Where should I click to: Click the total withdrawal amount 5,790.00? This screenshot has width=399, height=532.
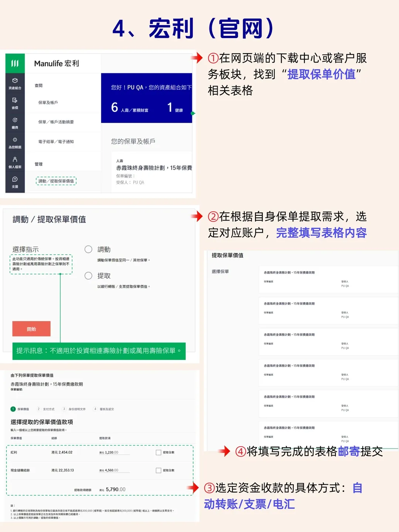tap(115, 490)
